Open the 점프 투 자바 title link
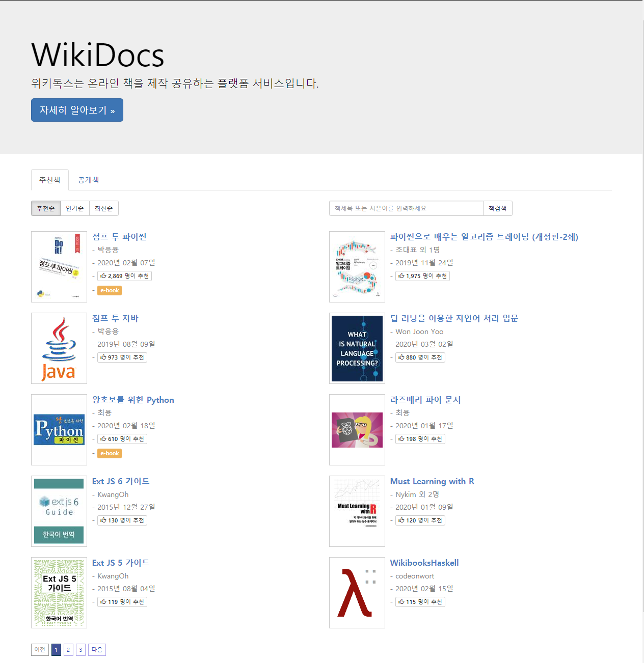 115,318
